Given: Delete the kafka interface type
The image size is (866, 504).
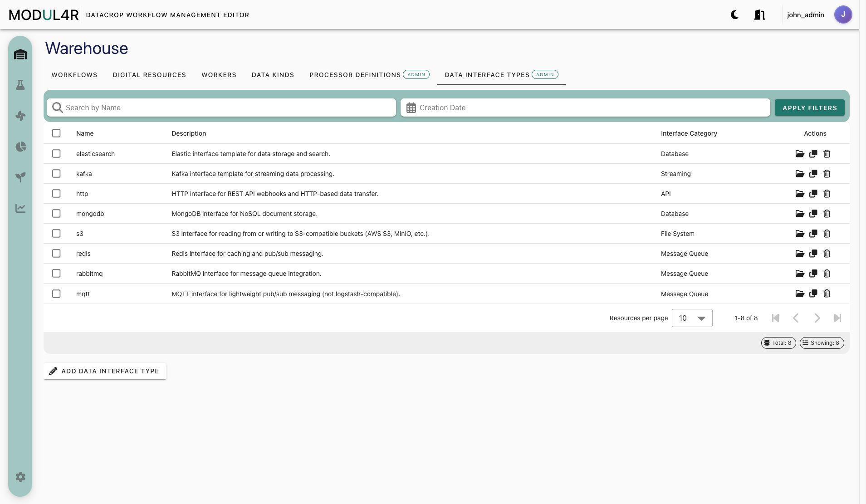Looking at the screenshot, I should tap(827, 174).
